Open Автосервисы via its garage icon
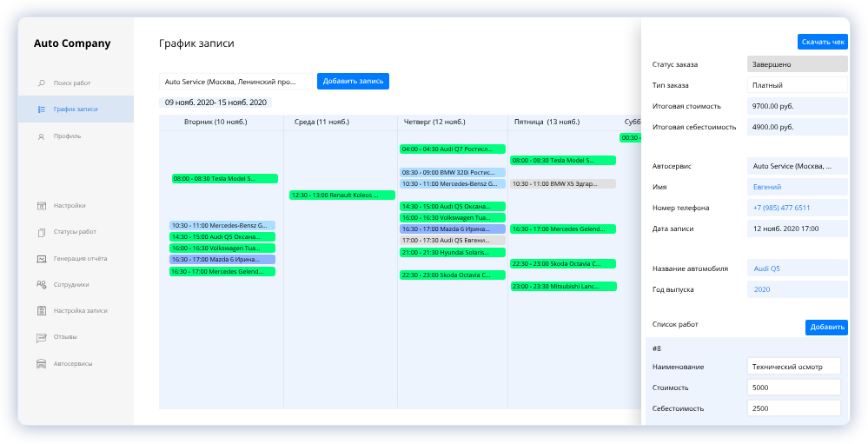Image resolution: width=868 pixels, height=444 pixels. tap(42, 364)
